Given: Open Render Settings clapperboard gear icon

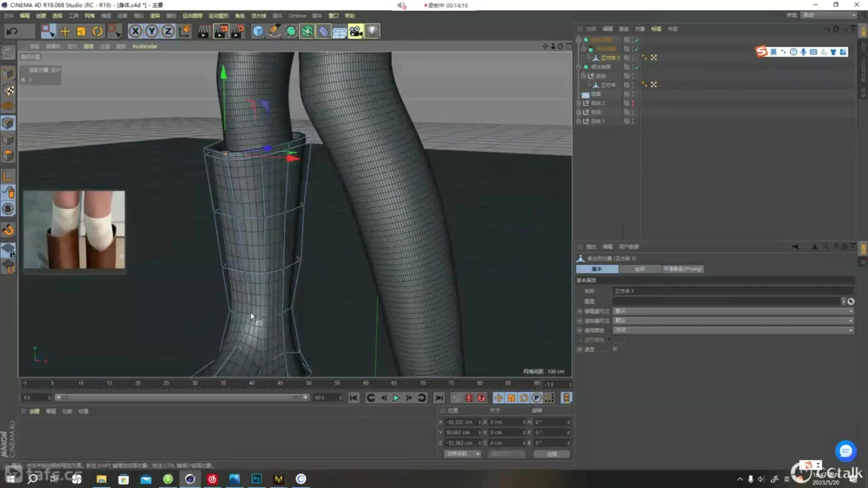Looking at the screenshot, I should coord(237,31).
